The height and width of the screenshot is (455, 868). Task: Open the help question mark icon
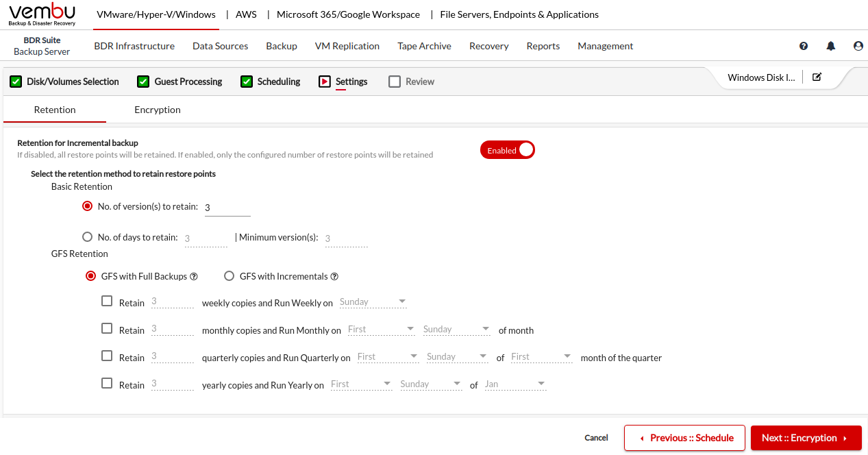click(x=804, y=46)
